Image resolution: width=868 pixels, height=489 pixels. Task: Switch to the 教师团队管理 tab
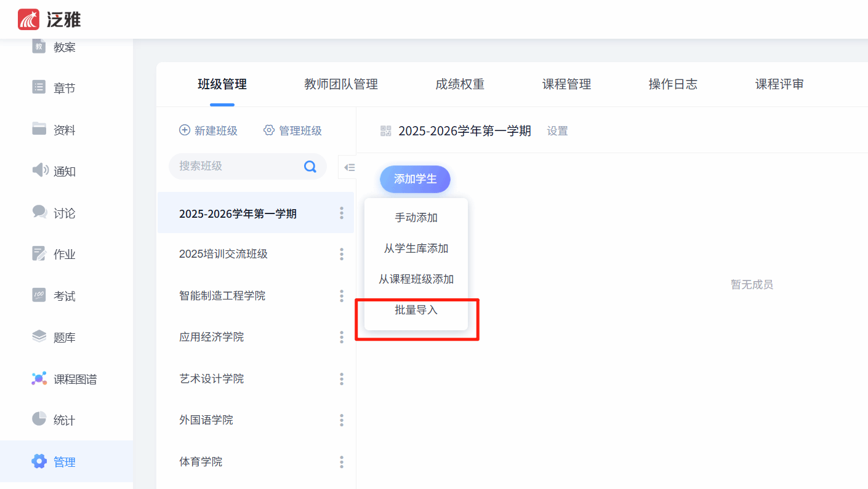[340, 84]
